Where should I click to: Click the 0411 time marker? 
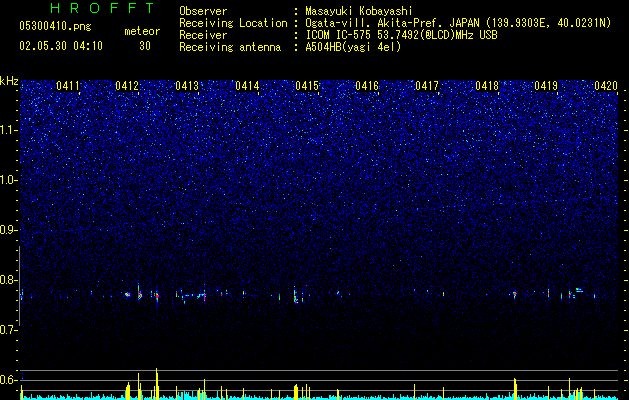tap(68, 86)
